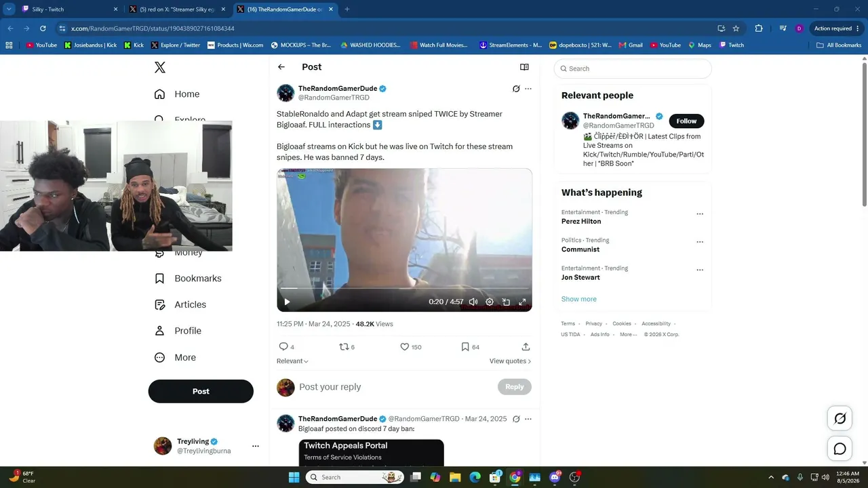Click Grok icon on the reply post
Viewport: 868px width, 488px height.
coord(516,419)
